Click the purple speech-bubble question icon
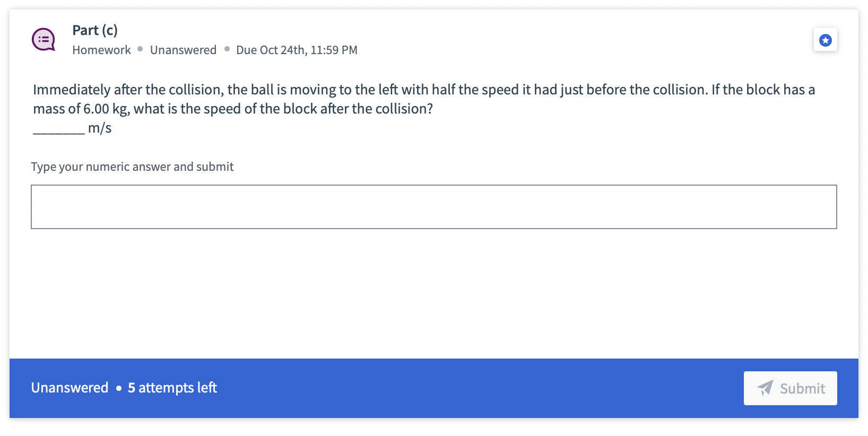Screen dimensions: 868x436 coord(44,39)
